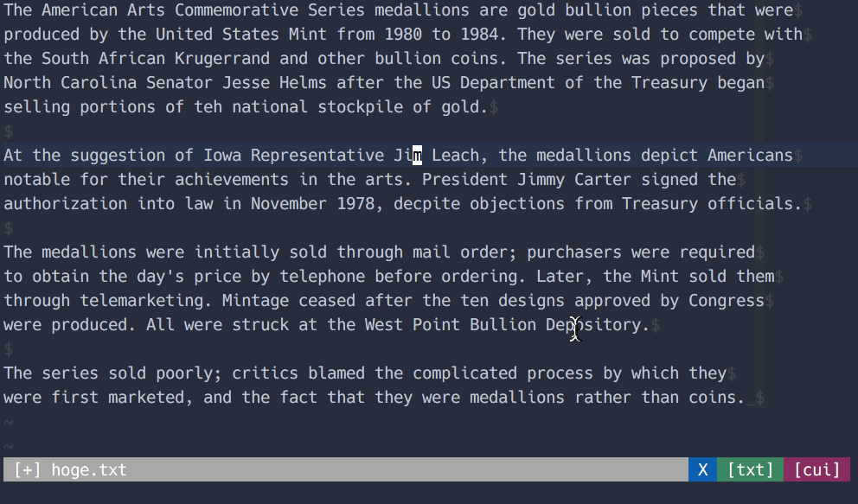Click the name "Helms" in first paragraph
The width and height of the screenshot is (858, 504).
[304, 83]
